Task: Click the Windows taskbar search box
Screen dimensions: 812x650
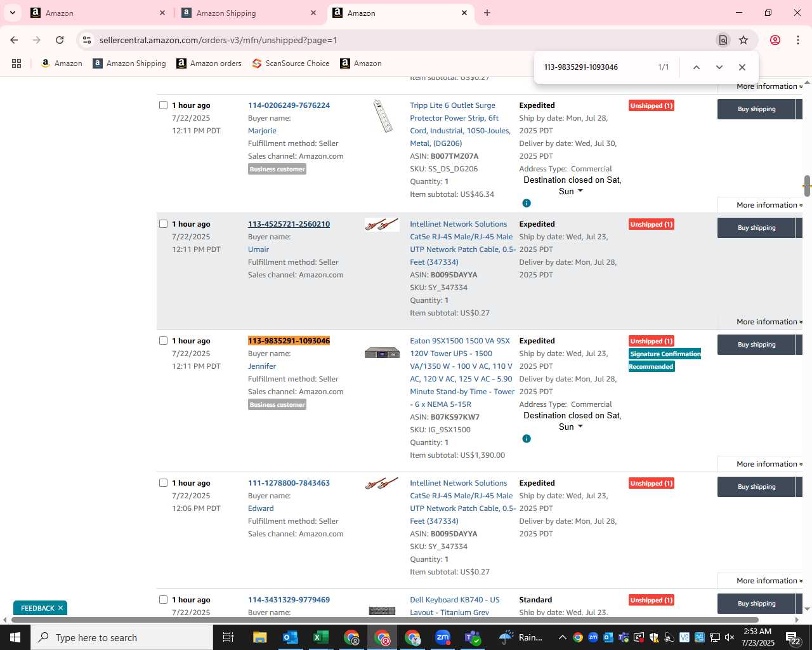Action: tap(122, 637)
